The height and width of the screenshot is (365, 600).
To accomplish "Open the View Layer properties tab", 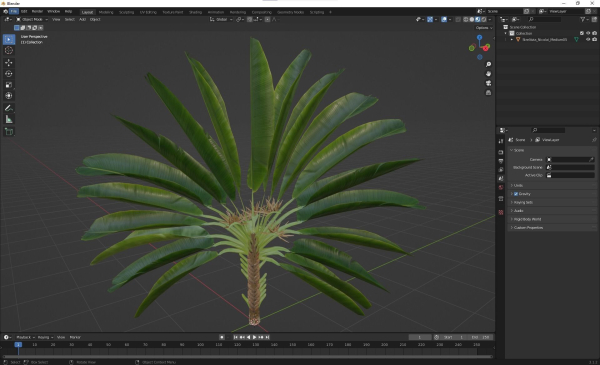I will 501,170.
